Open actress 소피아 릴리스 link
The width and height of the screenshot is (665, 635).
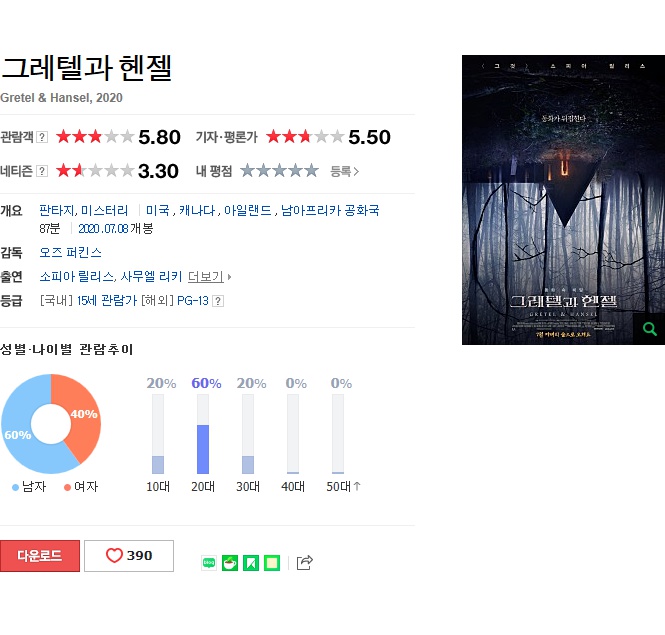[x=76, y=277]
